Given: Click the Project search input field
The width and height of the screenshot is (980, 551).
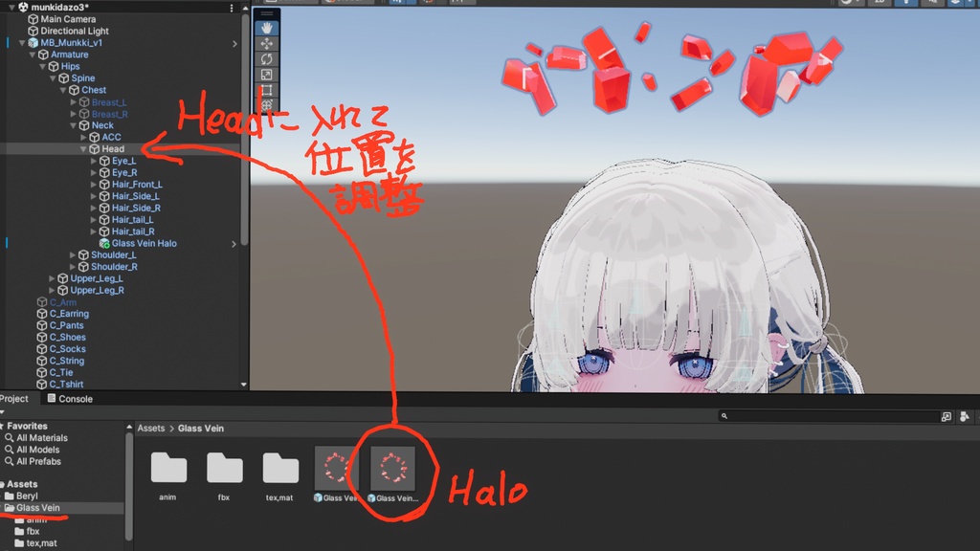Looking at the screenshot, I should click(830, 416).
